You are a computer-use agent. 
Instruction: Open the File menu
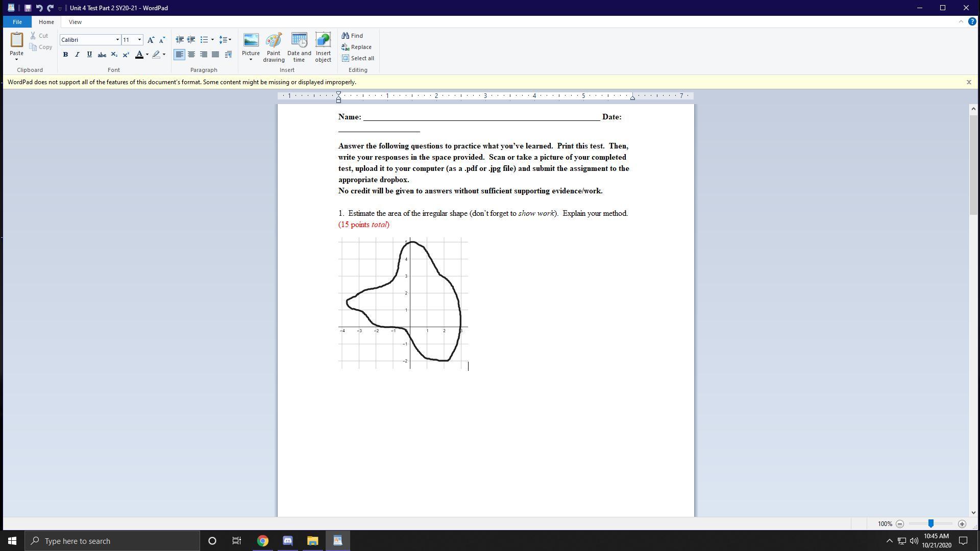pos(17,22)
